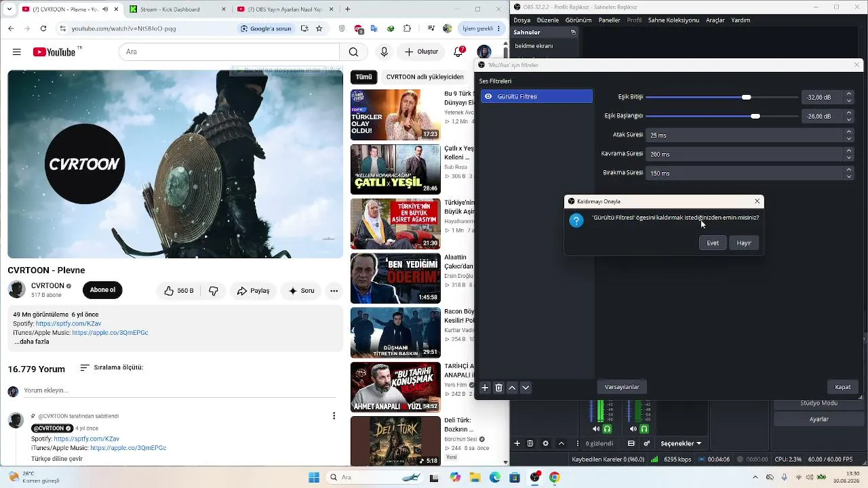Viewport: 868px width, 488px height.
Task: Move the filter up in the filters dialog
Action: pos(512,388)
